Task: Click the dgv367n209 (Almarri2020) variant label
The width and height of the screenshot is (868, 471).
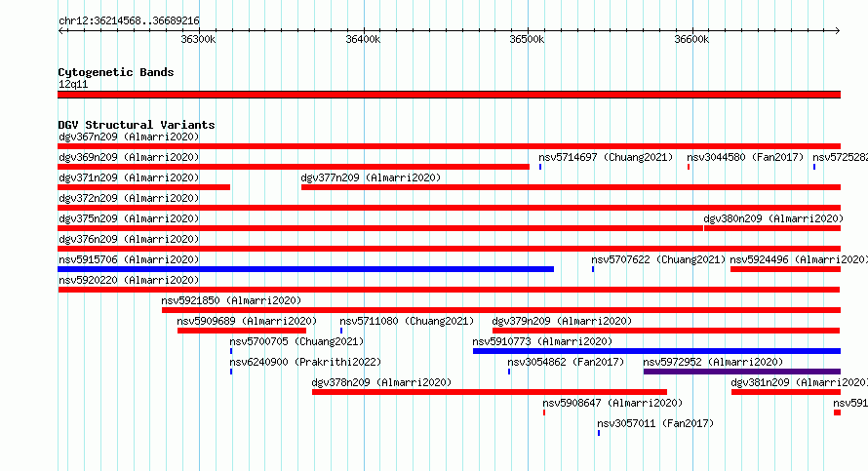Action: click(x=129, y=137)
